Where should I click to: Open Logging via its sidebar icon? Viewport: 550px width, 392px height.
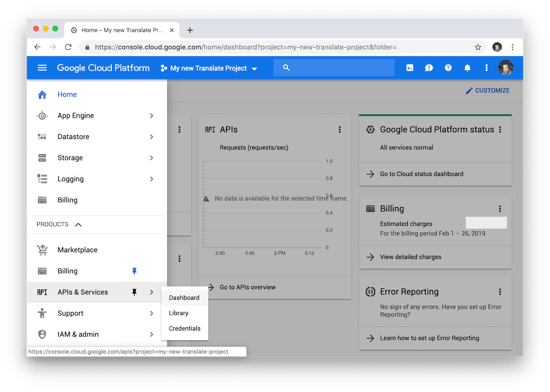(42, 179)
